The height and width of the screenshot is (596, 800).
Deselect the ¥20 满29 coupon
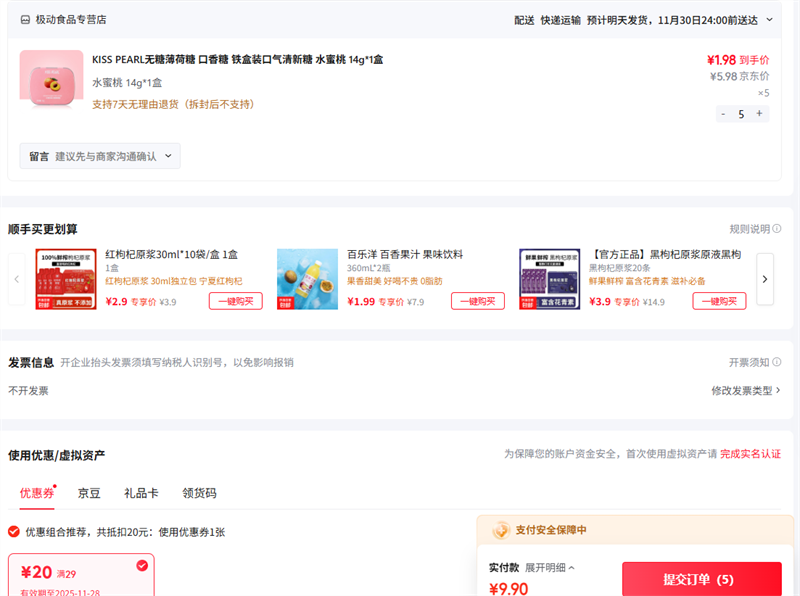[x=141, y=566]
